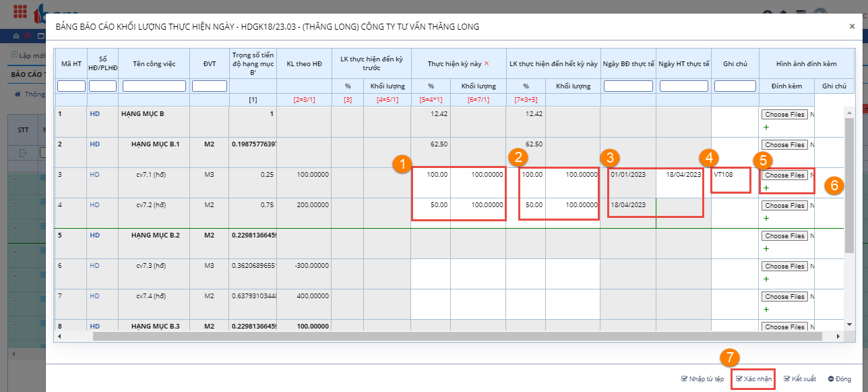
Task: Click Nhập từ tệp import button
Action: pyautogui.click(x=702, y=379)
